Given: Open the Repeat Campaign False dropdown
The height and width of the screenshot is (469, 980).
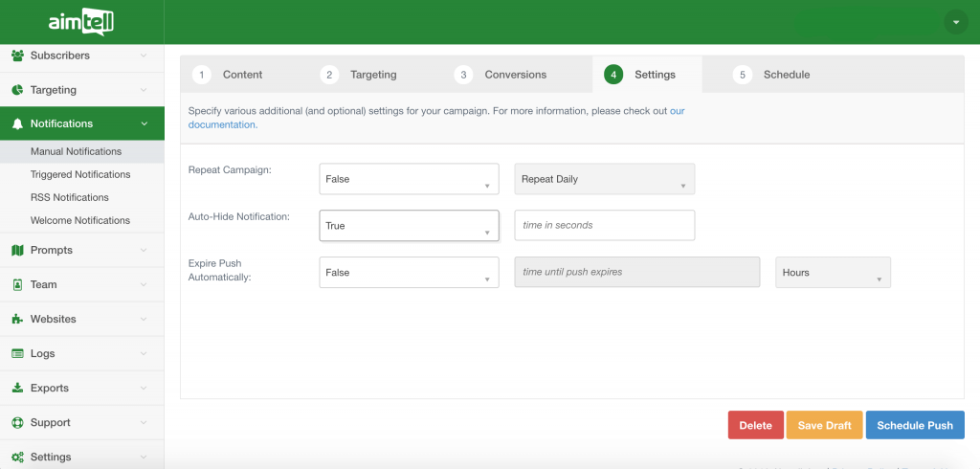Looking at the screenshot, I should pos(409,179).
